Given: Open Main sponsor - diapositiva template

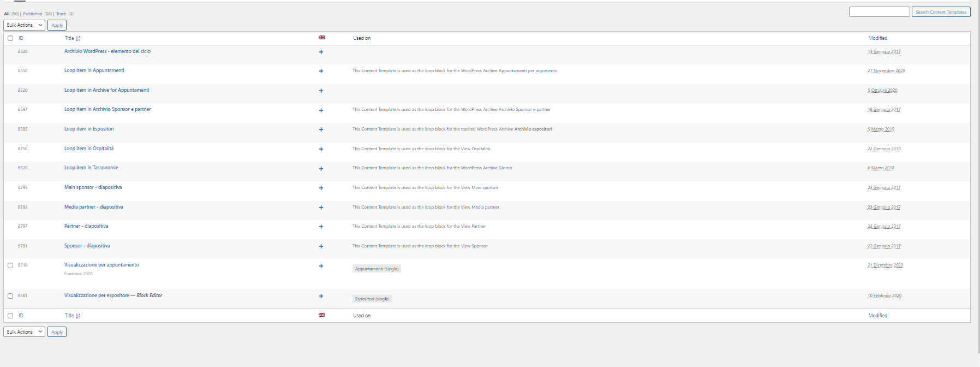Looking at the screenshot, I should (x=93, y=187).
